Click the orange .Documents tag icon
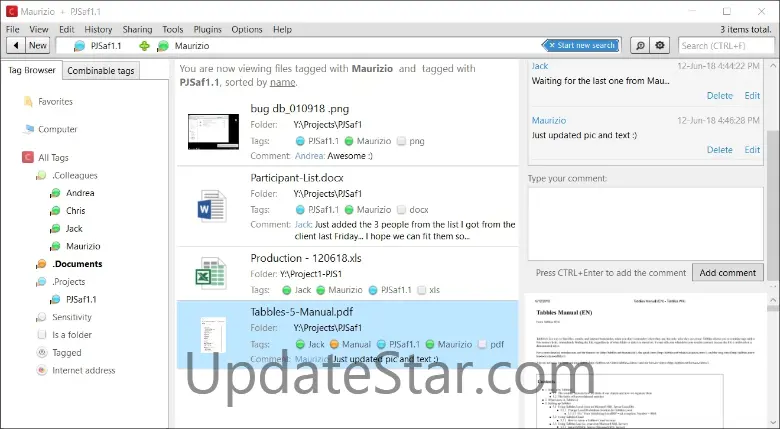Viewport: 780px width, 429px height. coord(41,264)
